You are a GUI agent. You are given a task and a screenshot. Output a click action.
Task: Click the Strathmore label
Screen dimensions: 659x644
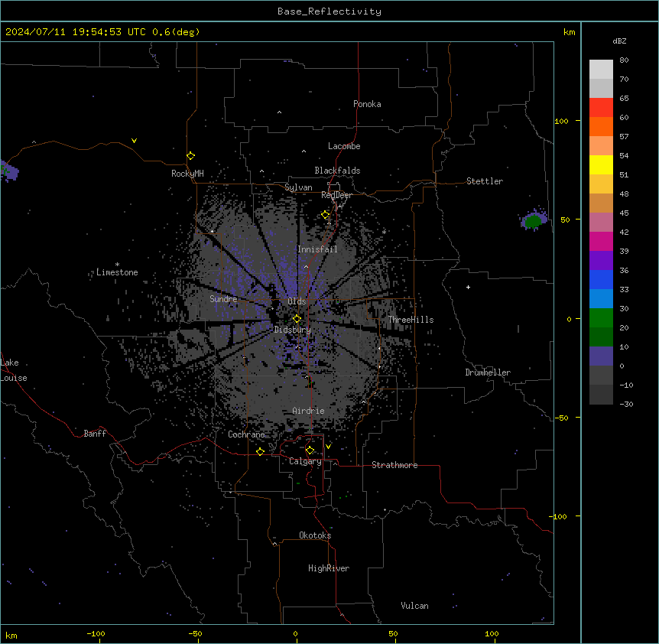(394, 465)
